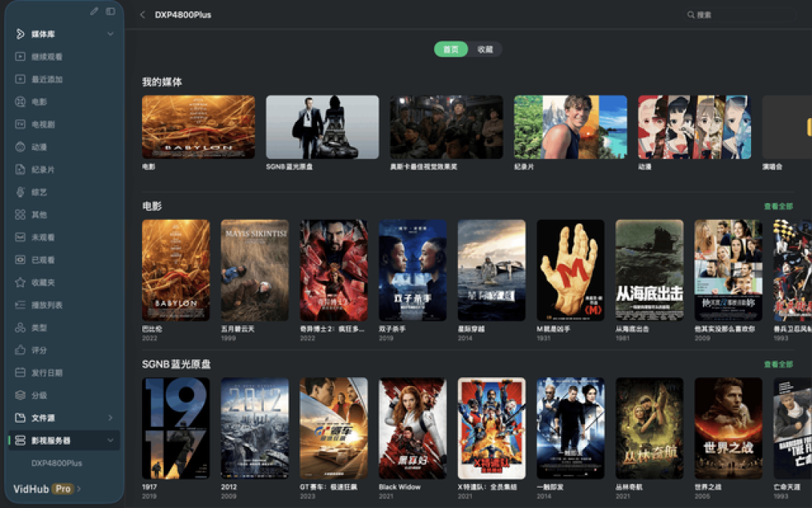Browse by 分级 in the sidebar
This screenshot has width=812, height=508.
click(65, 396)
